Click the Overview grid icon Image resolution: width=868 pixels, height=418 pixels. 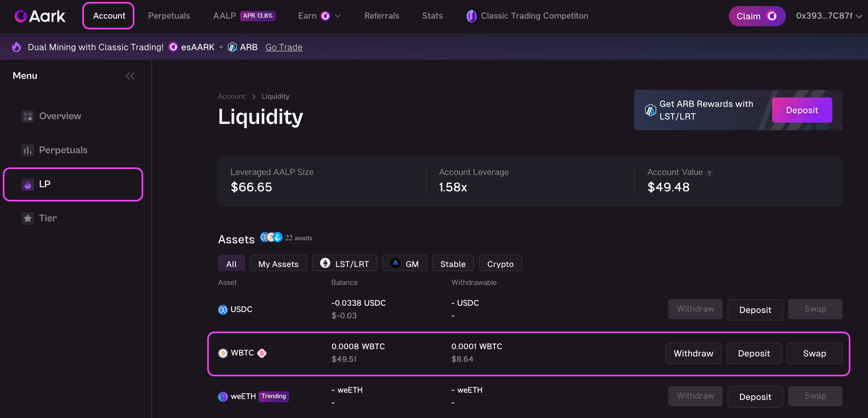[x=28, y=116]
